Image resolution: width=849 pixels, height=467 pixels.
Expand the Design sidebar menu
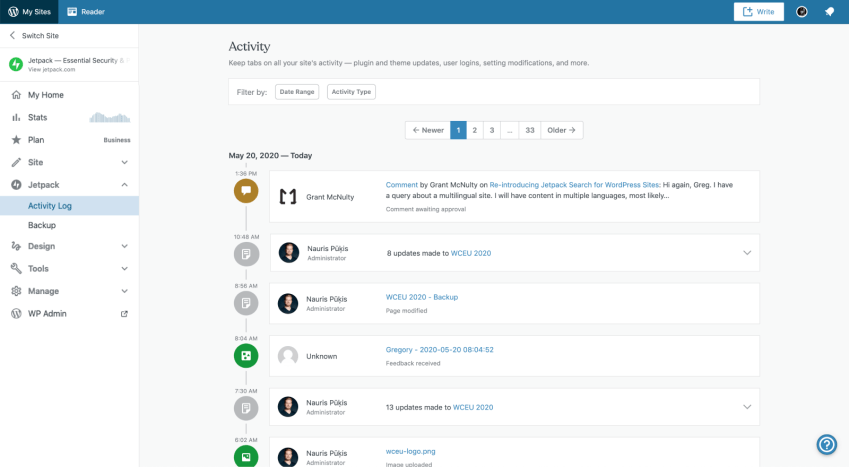(124, 246)
